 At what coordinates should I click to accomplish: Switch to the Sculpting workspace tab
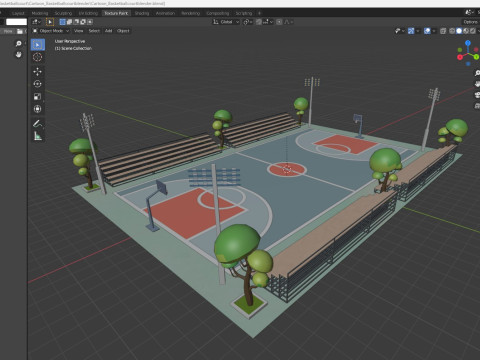click(x=63, y=13)
